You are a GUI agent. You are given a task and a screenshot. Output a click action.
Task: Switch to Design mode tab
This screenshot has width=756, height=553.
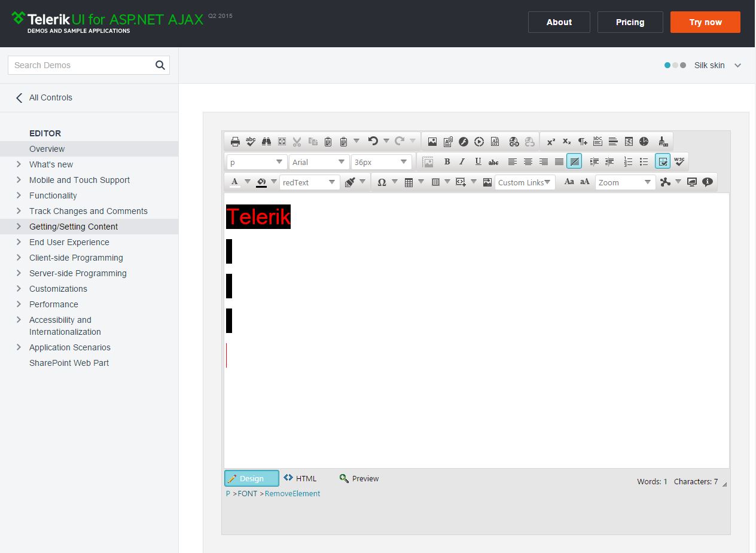(252, 478)
